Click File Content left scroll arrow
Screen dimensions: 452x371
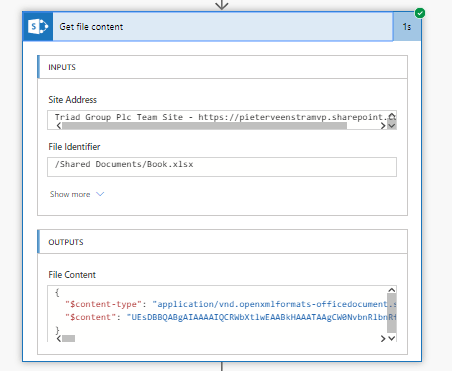click(x=59, y=338)
